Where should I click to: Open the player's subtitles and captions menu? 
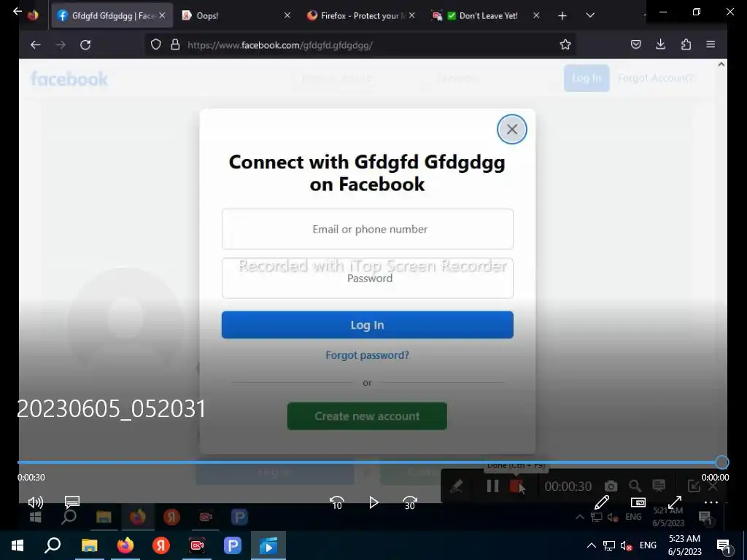72,502
